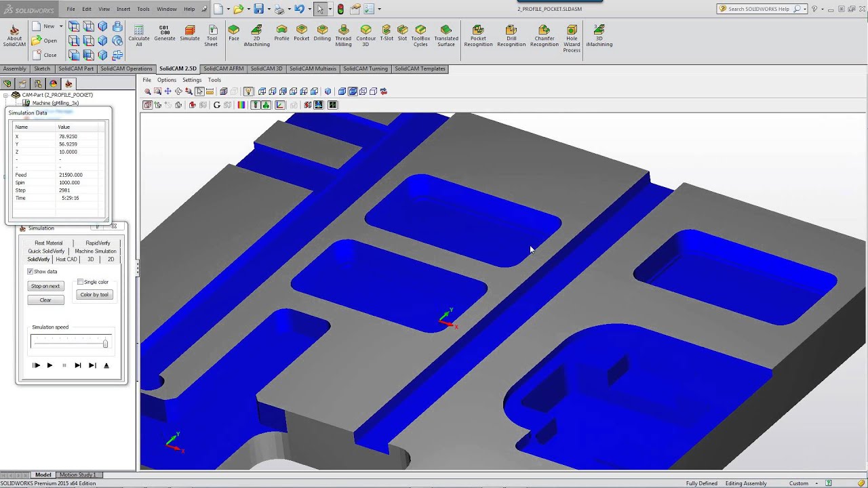Click the G icon in simulation toolbar
The width and height of the screenshot is (868, 488).
[x=217, y=105]
